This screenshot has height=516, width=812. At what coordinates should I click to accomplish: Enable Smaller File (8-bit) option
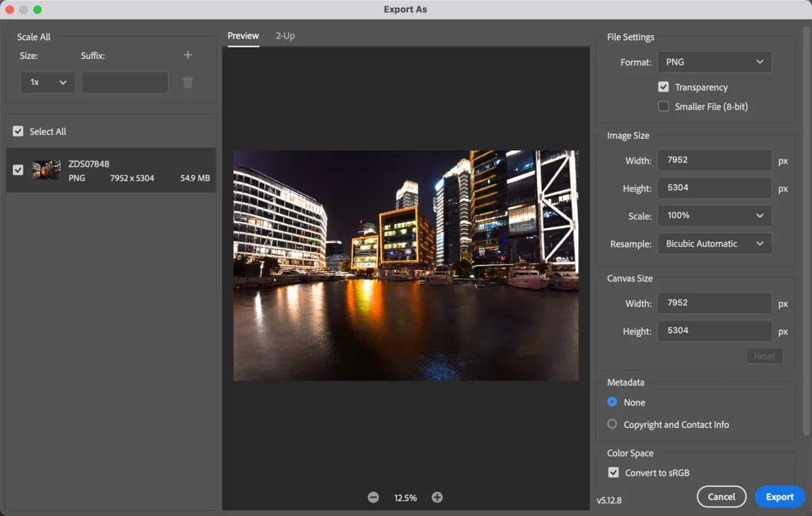pos(664,106)
